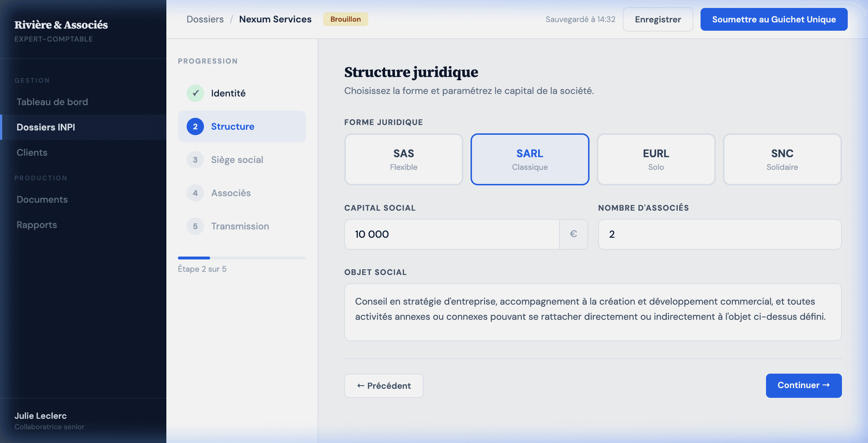Click step 4 Associés circle icon
The image size is (868, 443).
coord(195,193)
